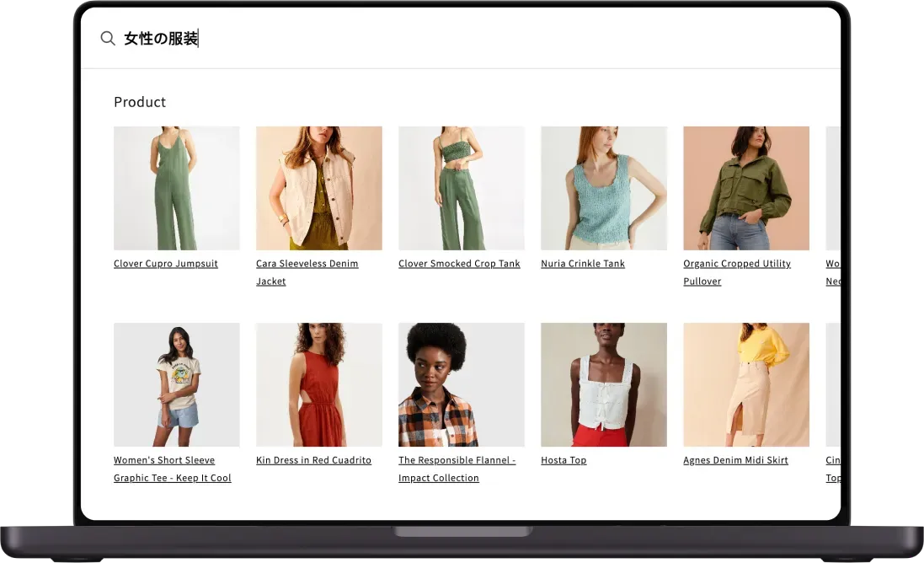Open the Nuria Crinkle Tank link
This screenshot has width=924, height=563.
583,264
